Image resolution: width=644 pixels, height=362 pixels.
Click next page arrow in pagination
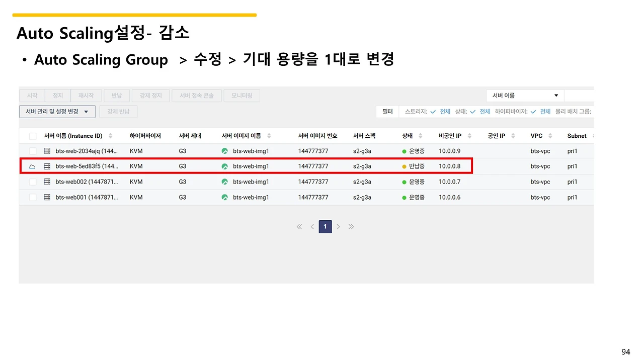click(x=338, y=227)
